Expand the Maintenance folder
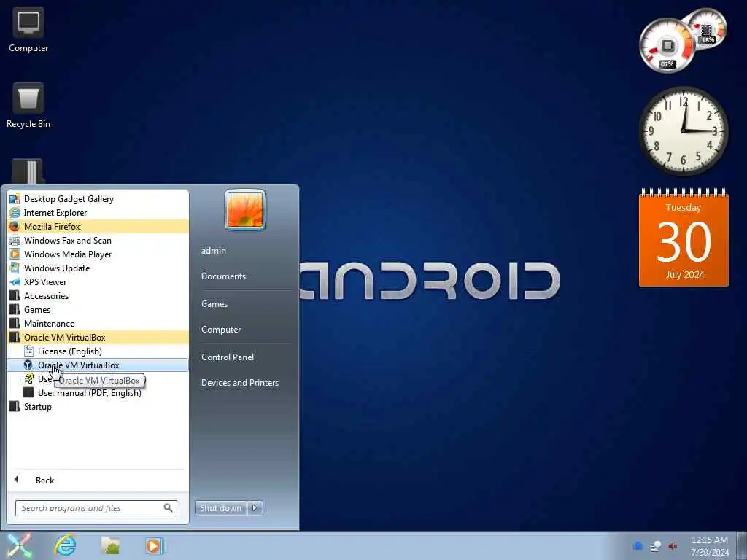 [98, 323]
